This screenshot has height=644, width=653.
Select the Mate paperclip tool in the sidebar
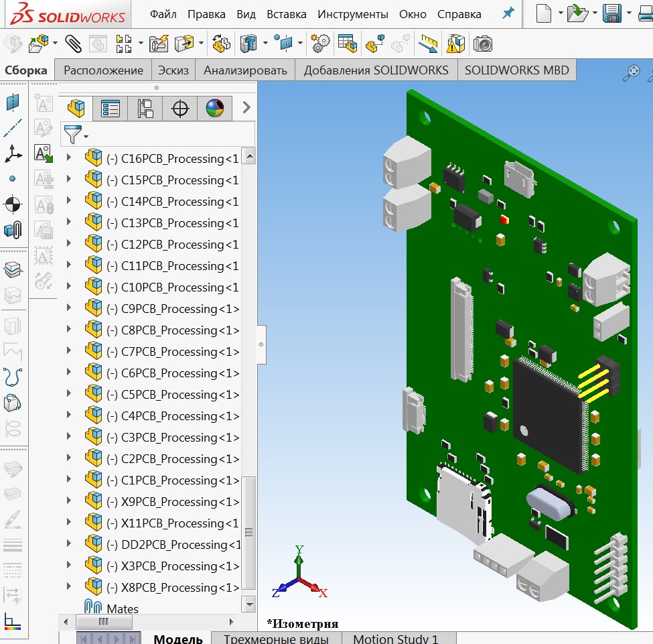[x=13, y=228]
